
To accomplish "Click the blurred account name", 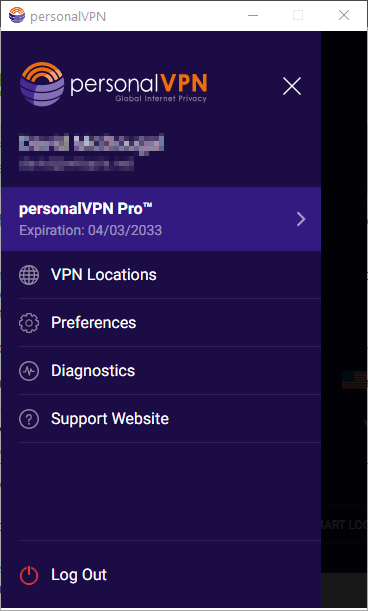I will click(x=91, y=143).
